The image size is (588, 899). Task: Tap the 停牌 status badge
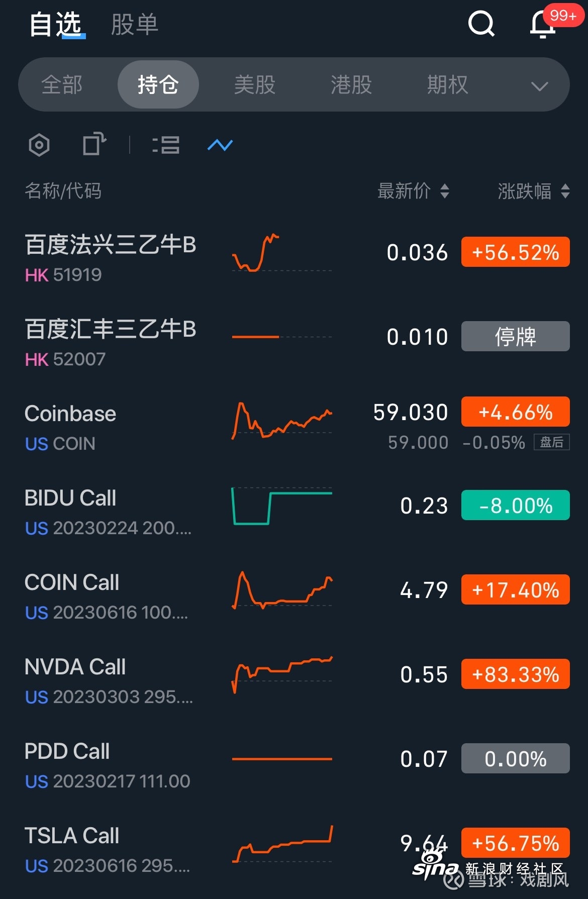(x=516, y=336)
